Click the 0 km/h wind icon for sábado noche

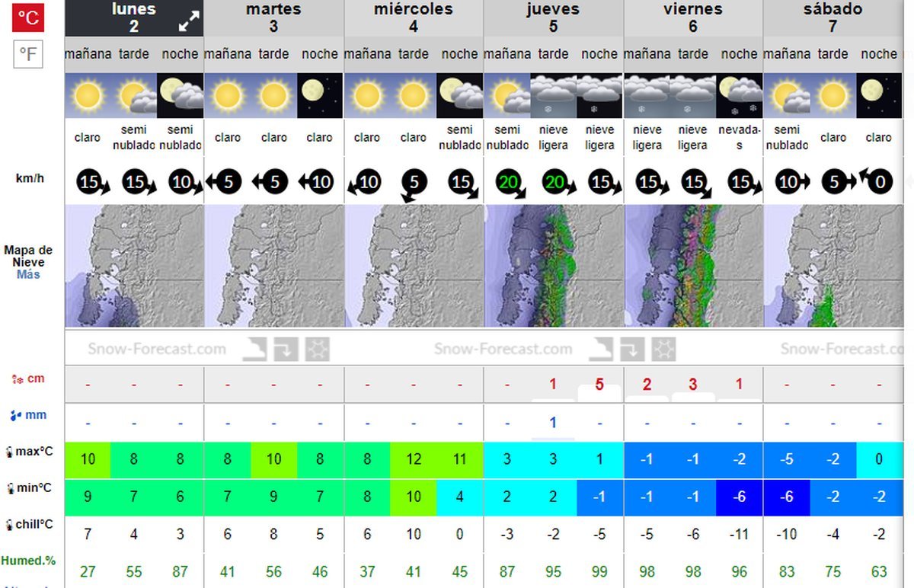coord(876,181)
